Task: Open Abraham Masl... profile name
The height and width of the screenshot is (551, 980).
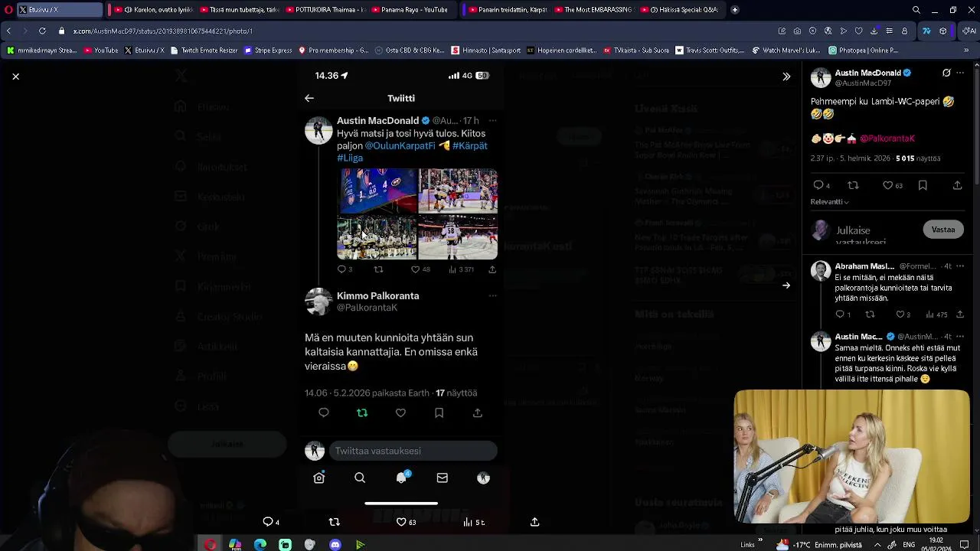Action: [864, 266]
